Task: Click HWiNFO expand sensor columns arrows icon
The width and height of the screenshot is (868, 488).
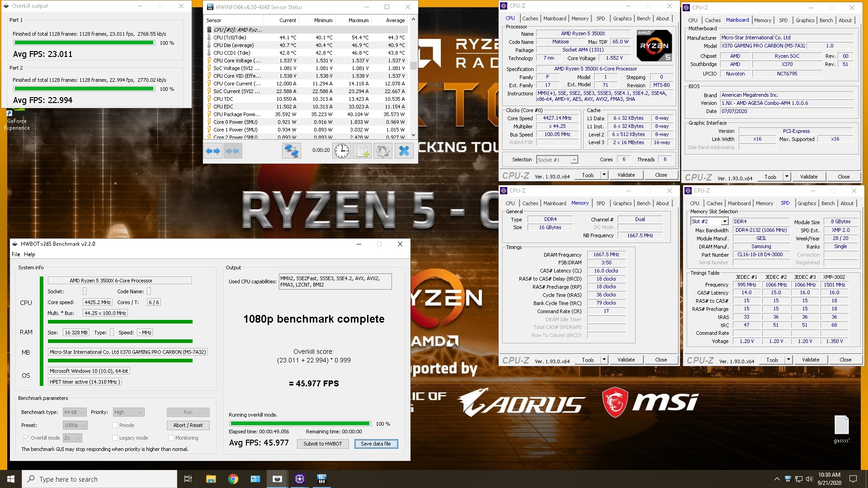Action: (x=213, y=151)
